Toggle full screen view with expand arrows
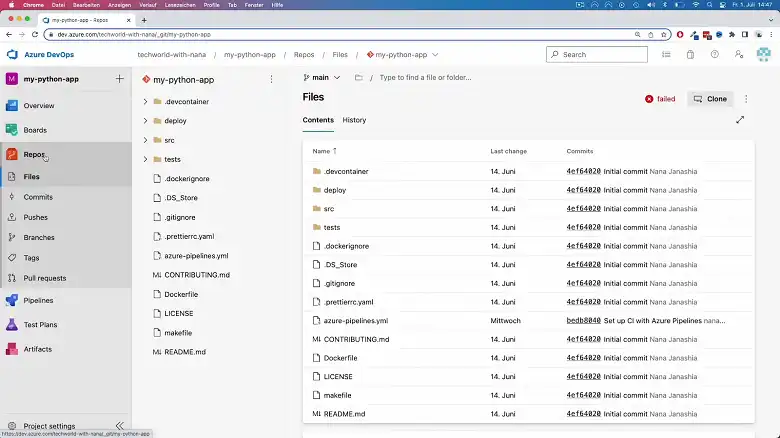 tap(740, 120)
